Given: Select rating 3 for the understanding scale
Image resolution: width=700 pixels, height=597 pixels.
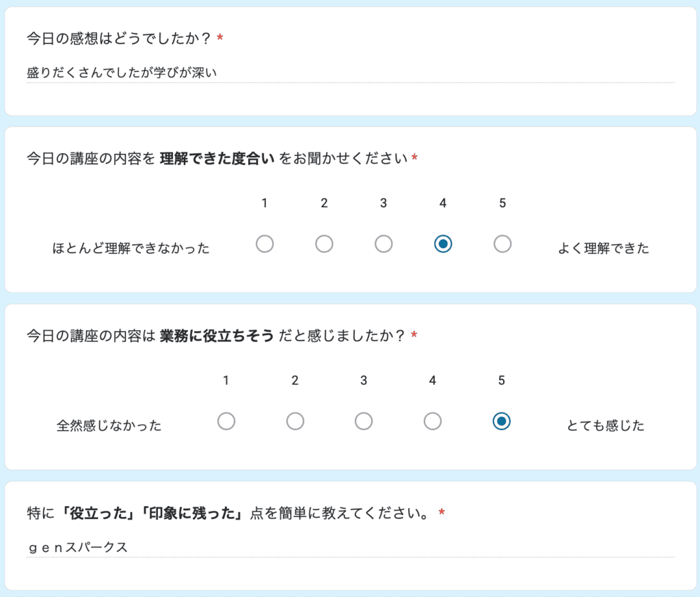Looking at the screenshot, I should point(383,243).
